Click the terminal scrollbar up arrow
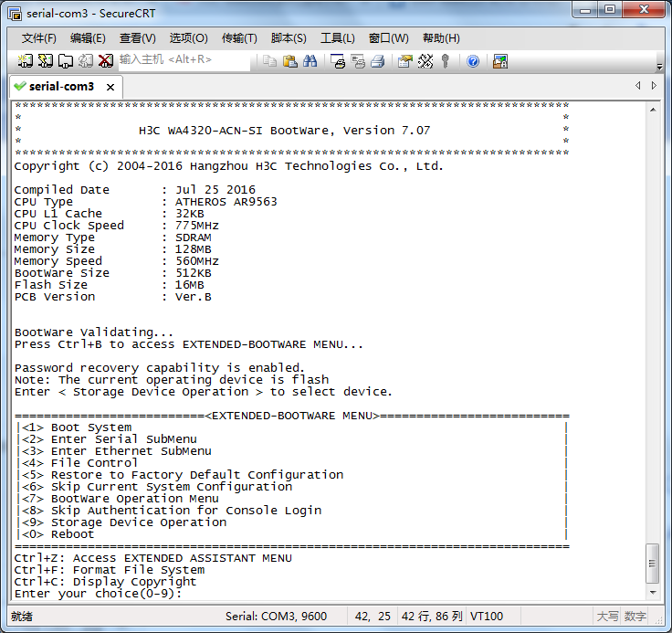 [x=652, y=110]
